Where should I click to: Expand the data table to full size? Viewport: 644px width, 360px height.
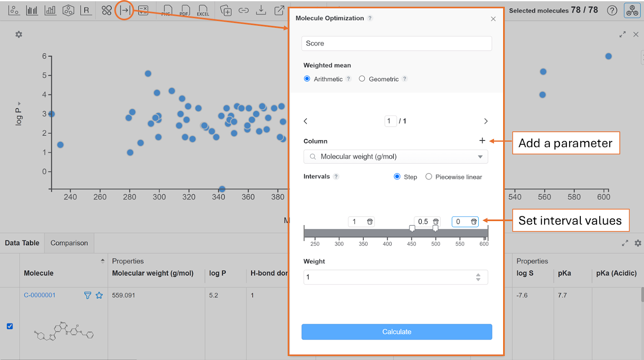[625, 243]
